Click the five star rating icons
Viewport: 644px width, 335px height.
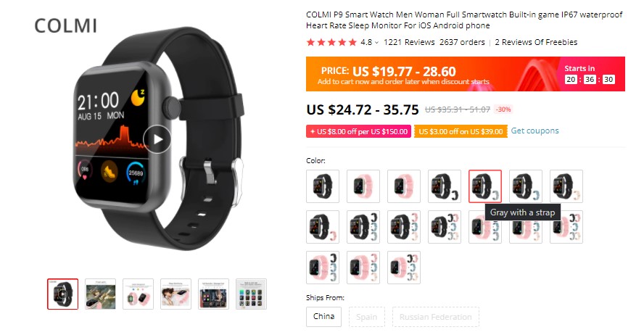point(331,42)
